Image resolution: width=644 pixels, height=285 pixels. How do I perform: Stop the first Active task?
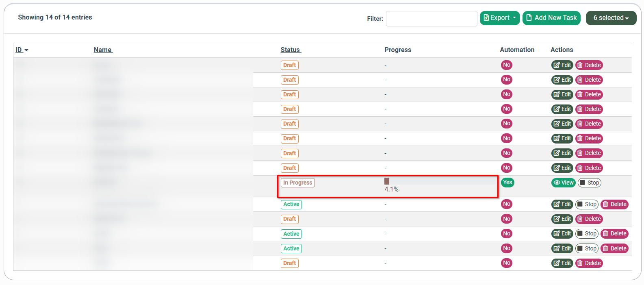click(x=587, y=204)
